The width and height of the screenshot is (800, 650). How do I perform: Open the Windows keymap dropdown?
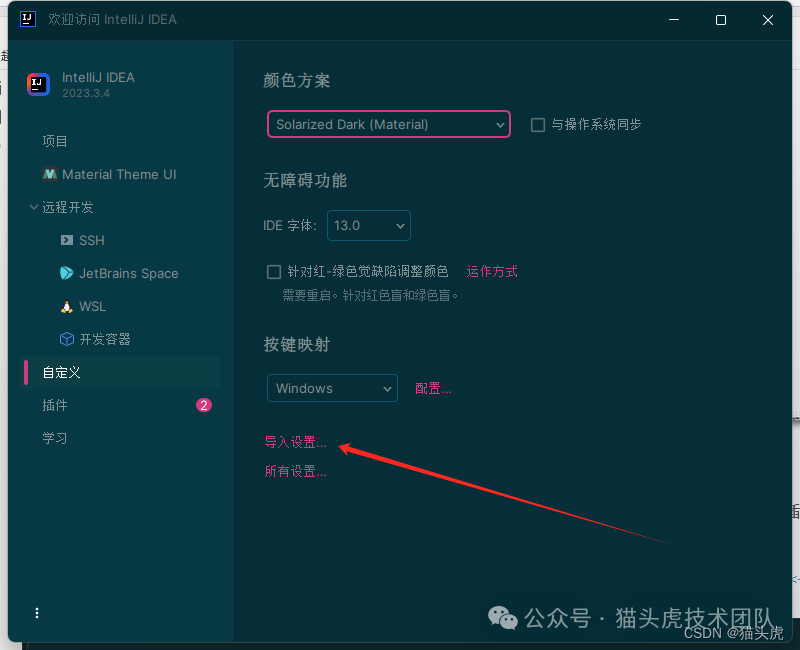tap(332, 388)
